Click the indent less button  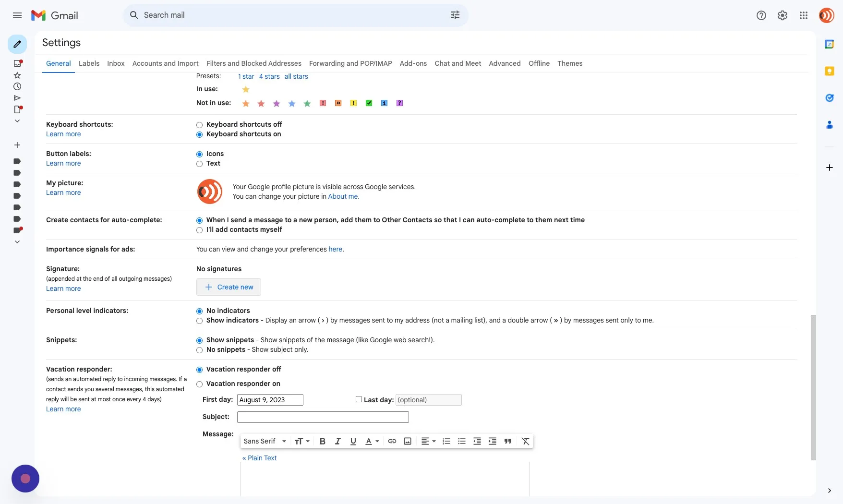pos(477,442)
